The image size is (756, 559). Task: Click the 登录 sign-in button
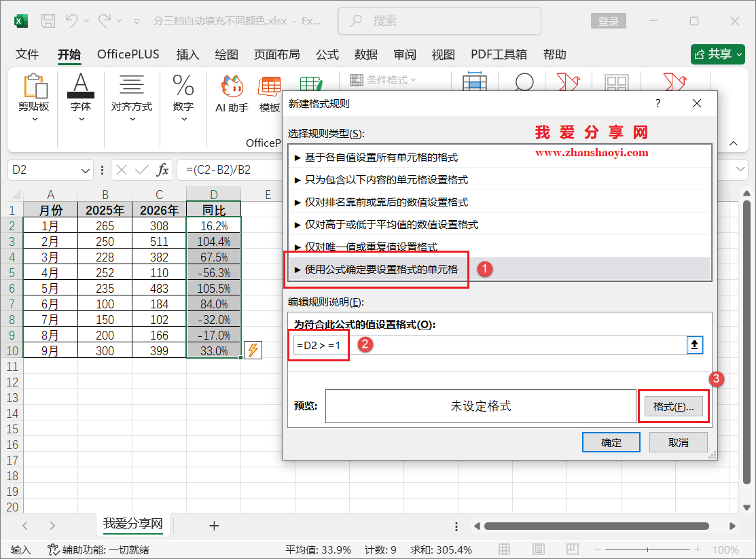[x=609, y=21]
